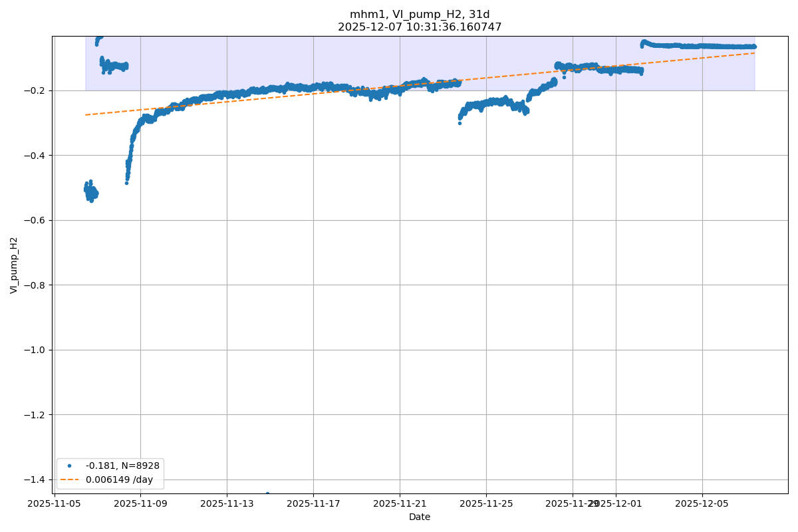
Task: Click the x-axis label "Date"
Action: click(x=420, y=517)
